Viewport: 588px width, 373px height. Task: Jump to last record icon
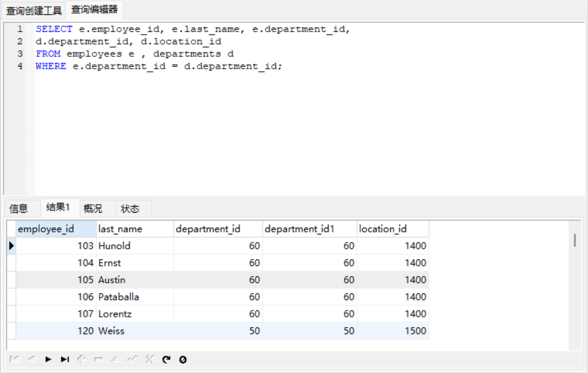point(65,359)
